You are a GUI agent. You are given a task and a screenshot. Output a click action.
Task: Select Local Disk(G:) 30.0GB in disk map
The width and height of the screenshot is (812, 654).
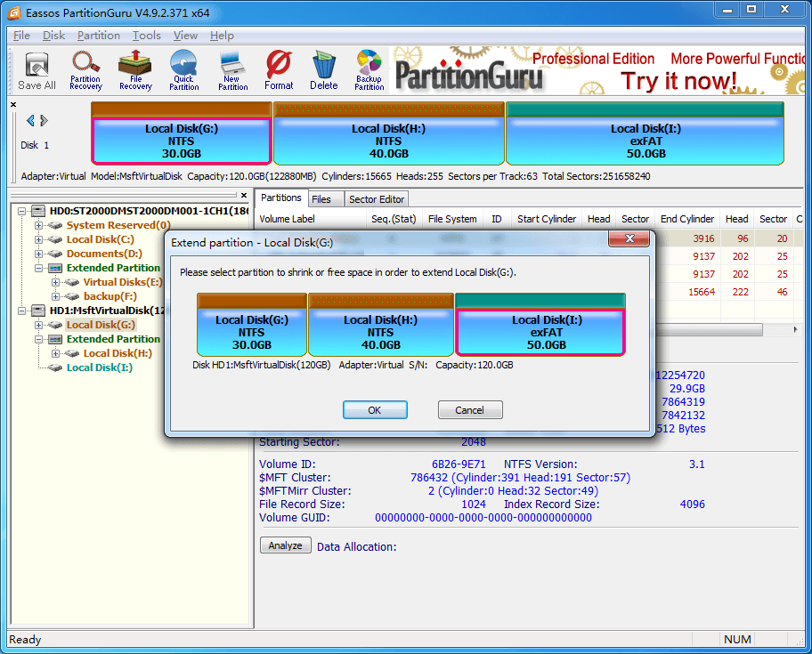[182, 133]
